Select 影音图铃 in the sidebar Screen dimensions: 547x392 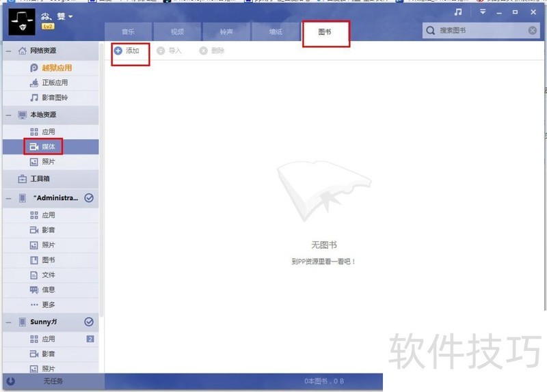click(55, 98)
